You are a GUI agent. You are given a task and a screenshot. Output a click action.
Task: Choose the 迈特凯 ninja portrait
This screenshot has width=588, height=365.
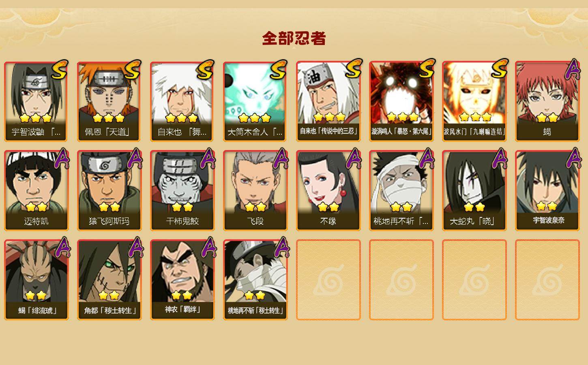point(36,191)
